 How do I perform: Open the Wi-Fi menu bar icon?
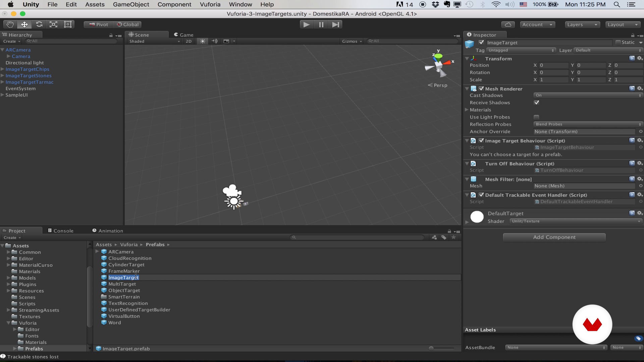[x=496, y=4]
